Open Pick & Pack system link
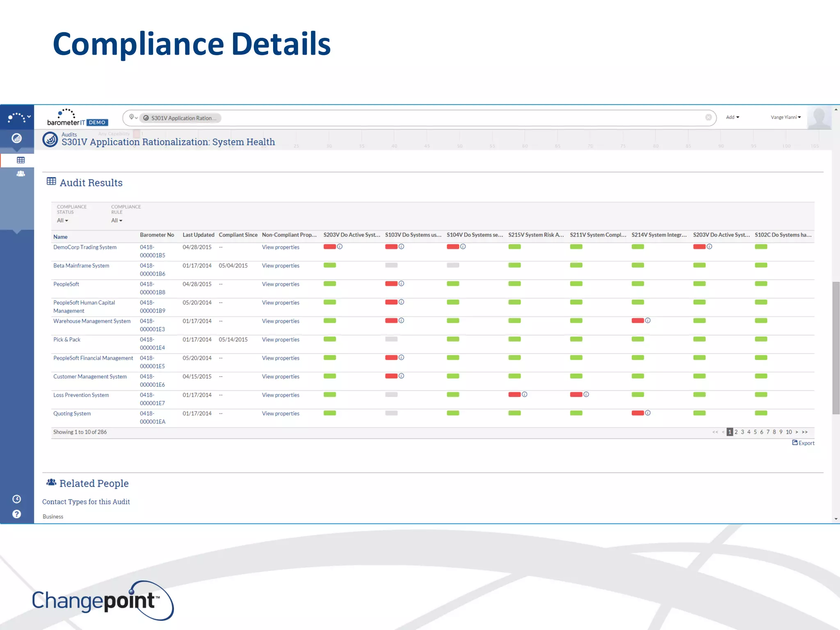Screen dimensions: 840x630 click(x=67, y=340)
